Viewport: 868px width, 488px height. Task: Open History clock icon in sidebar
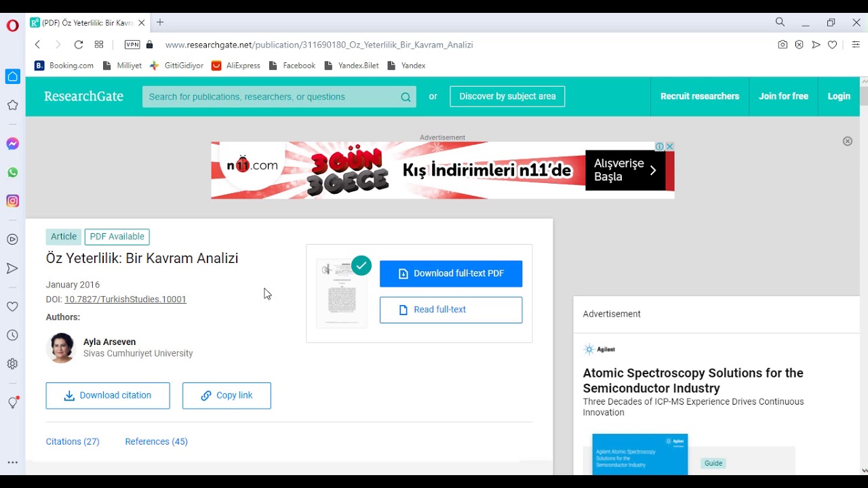point(13,335)
